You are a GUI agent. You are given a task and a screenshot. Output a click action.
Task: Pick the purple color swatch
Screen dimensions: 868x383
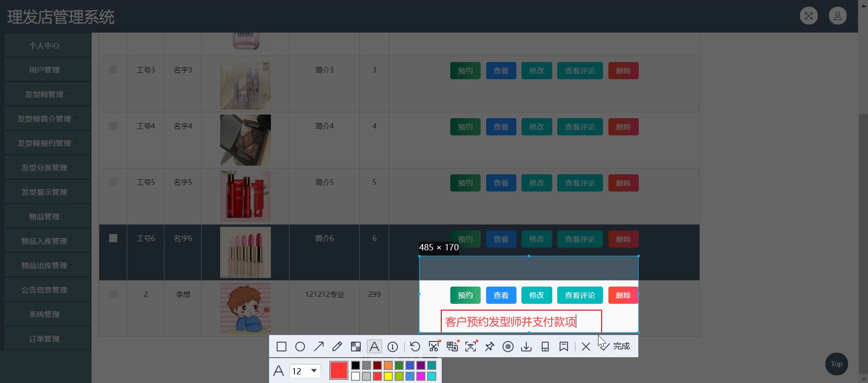(x=421, y=365)
